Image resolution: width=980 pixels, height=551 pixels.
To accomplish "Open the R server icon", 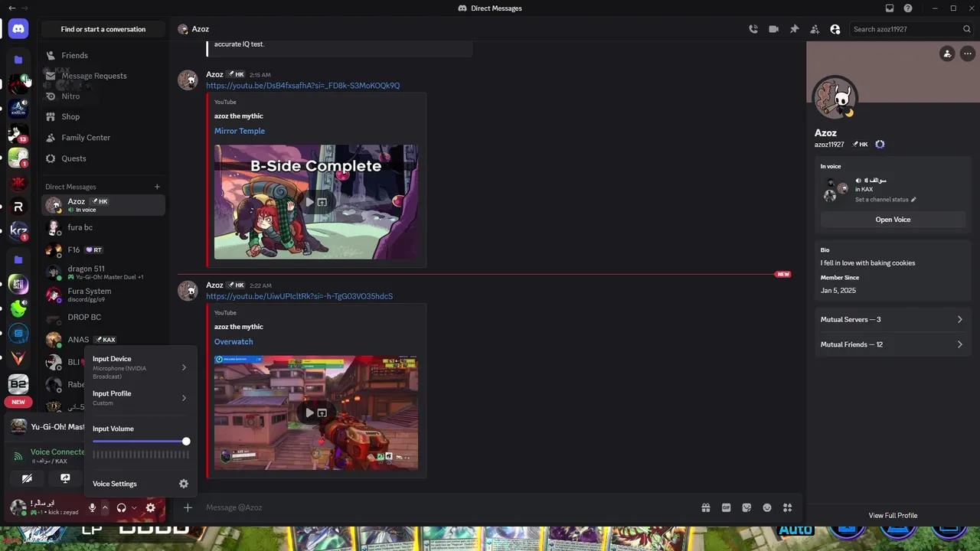I will [18, 207].
